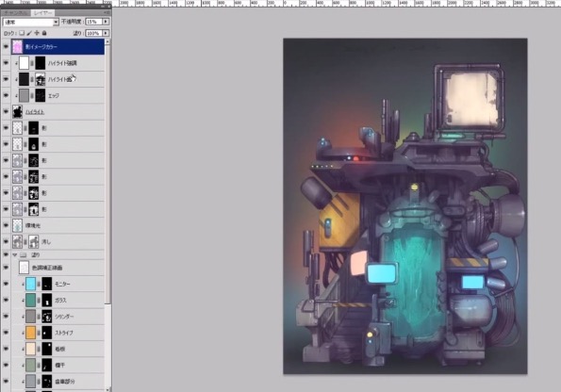Viewport: 561px width, 392px height.
Task: Select the ハイライト強調 layer name
Action: coord(62,63)
